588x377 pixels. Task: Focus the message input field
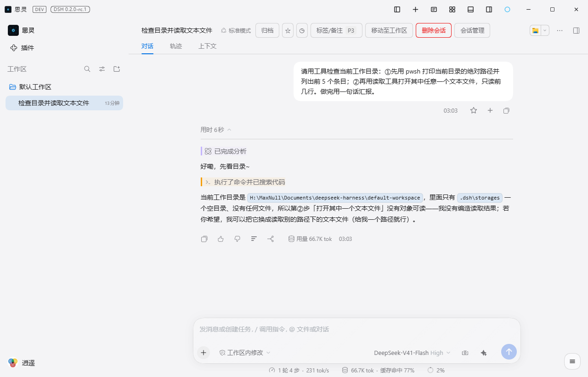tap(356, 329)
